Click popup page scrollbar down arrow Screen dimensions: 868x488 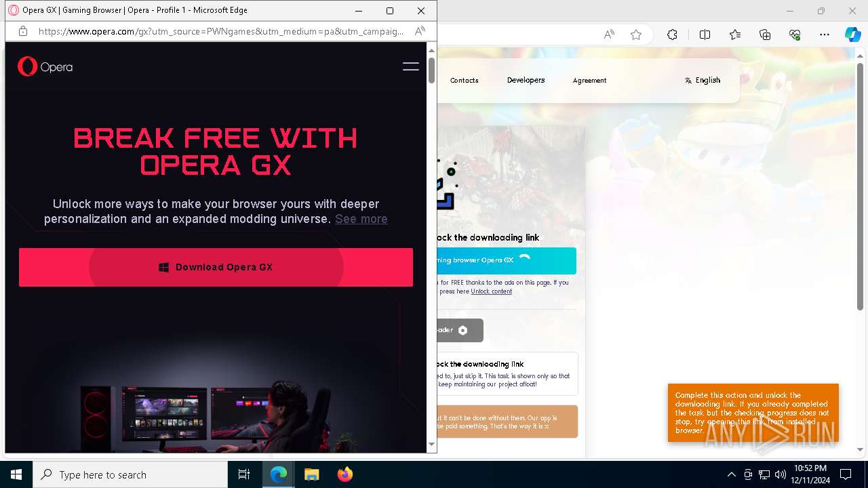click(x=431, y=445)
